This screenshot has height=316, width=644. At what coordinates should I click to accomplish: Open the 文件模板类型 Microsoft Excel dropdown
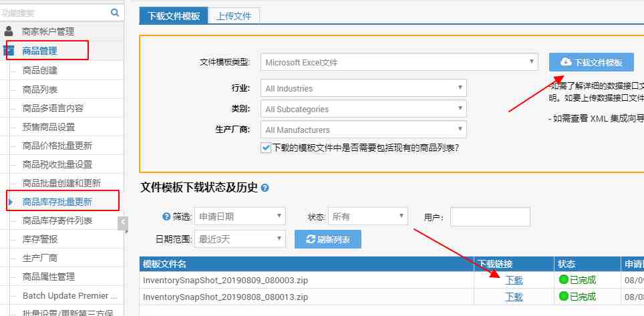click(399, 62)
